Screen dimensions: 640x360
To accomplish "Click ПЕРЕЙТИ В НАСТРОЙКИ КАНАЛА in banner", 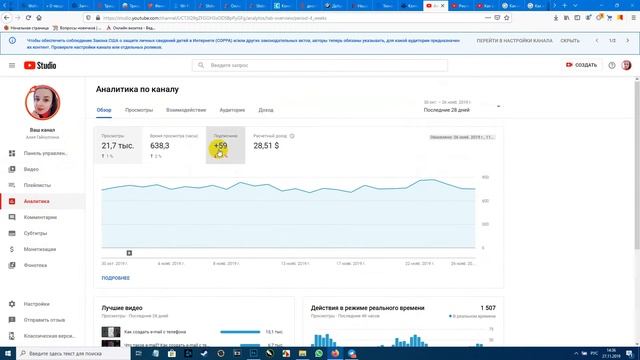I will 514,41.
